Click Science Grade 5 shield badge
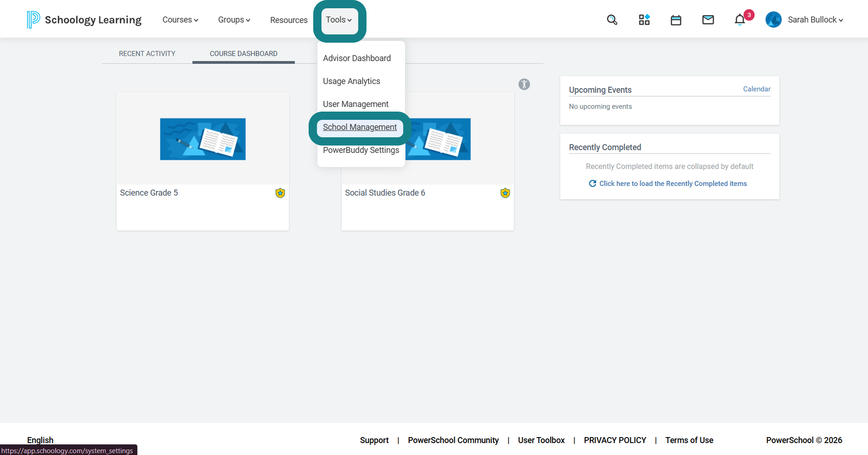Screen dimensions: 868x455 pyautogui.click(x=280, y=193)
